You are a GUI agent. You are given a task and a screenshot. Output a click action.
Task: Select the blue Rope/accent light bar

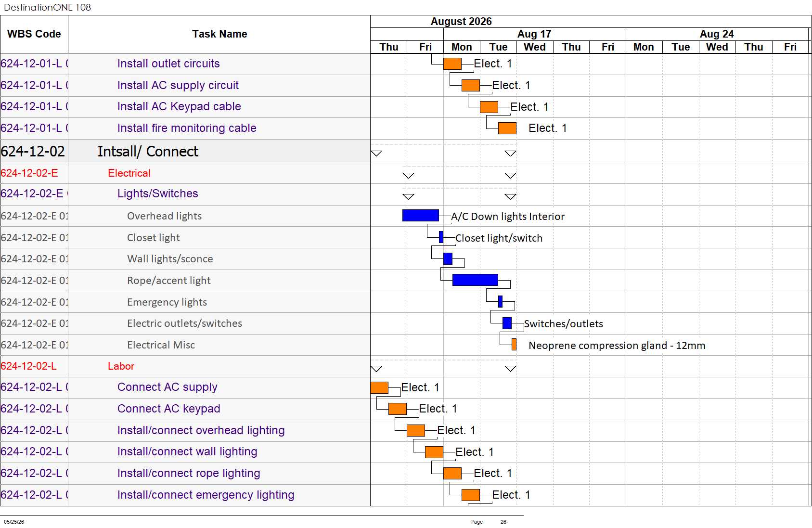pos(475,280)
